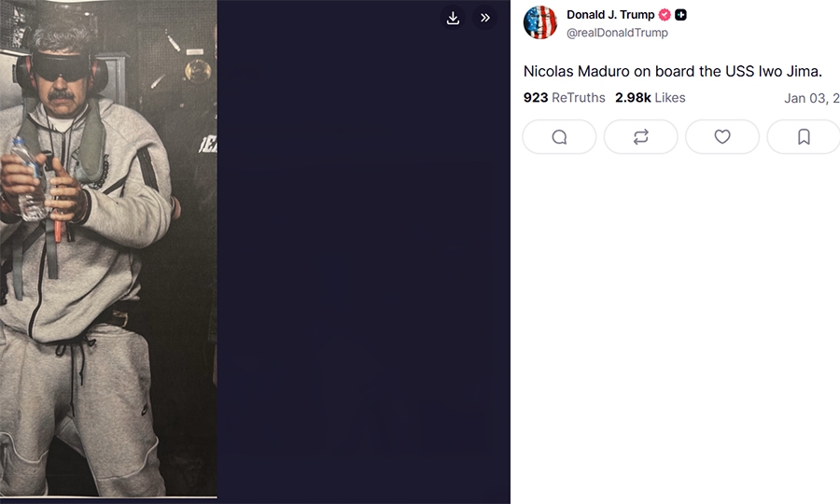The width and height of the screenshot is (840, 504).
Task: Download the photo using the download icon
Action: pos(453,18)
